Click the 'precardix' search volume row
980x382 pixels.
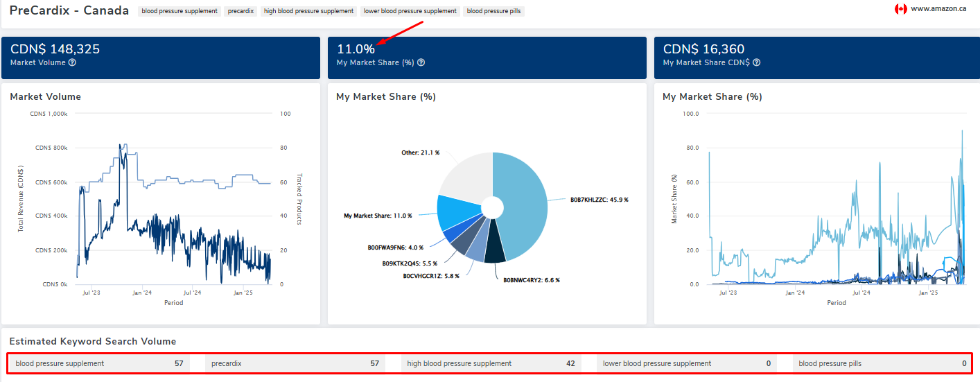[295, 363]
